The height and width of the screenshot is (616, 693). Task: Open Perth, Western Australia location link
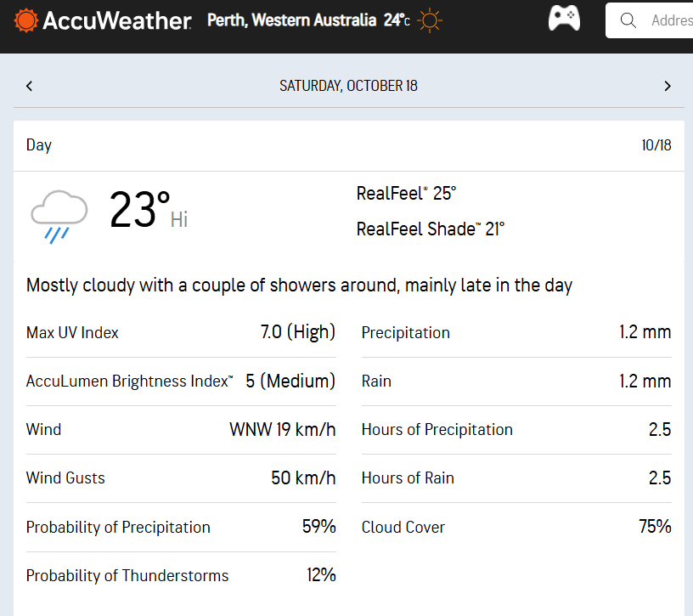[x=291, y=20]
